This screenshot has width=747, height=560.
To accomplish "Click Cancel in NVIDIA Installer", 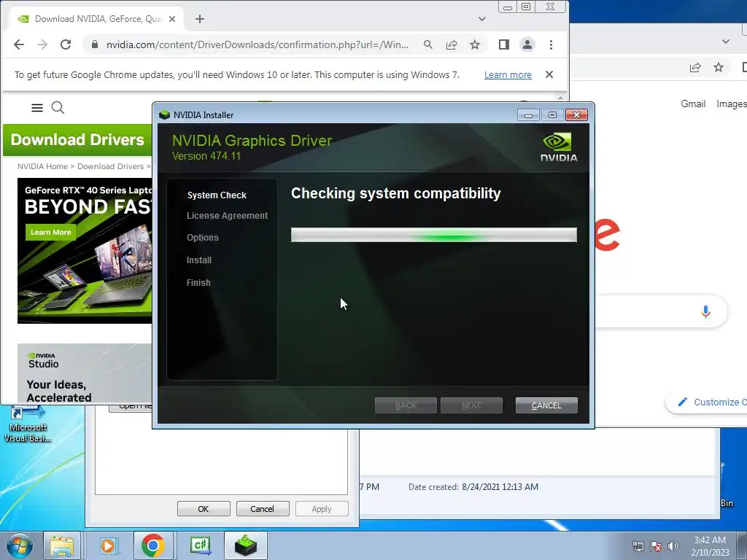I will 546,405.
